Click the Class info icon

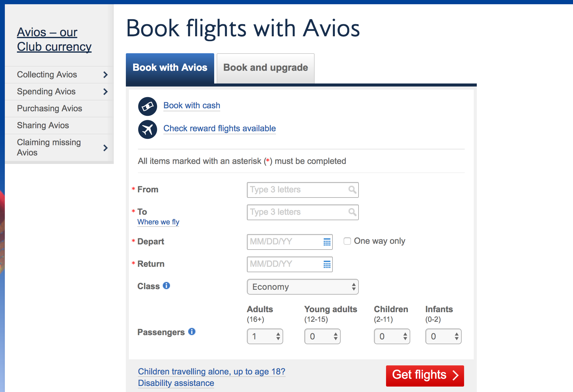(166, 286)
